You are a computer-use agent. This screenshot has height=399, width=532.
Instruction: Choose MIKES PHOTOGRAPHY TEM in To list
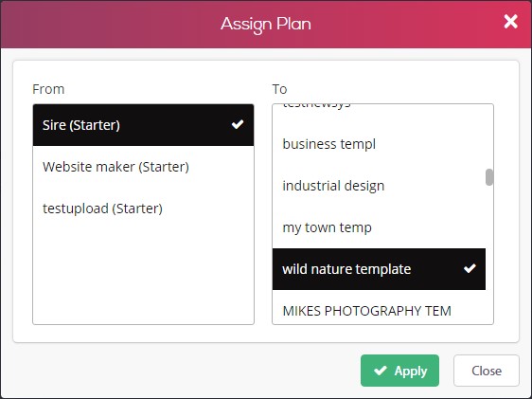(x=379, y=311)
